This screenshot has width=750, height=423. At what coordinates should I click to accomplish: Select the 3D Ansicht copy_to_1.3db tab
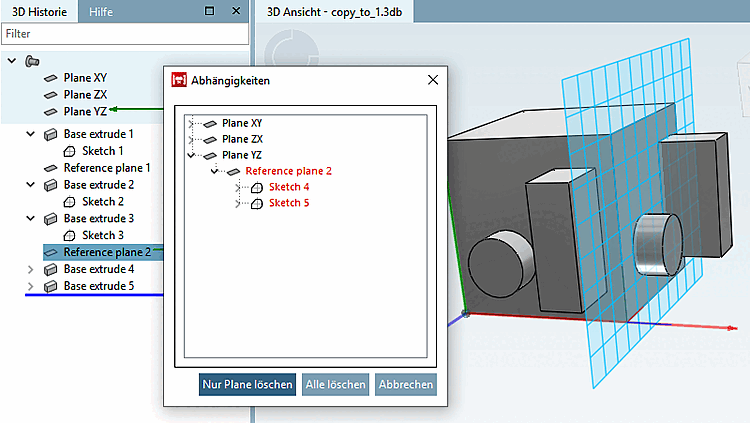point(334,11)
